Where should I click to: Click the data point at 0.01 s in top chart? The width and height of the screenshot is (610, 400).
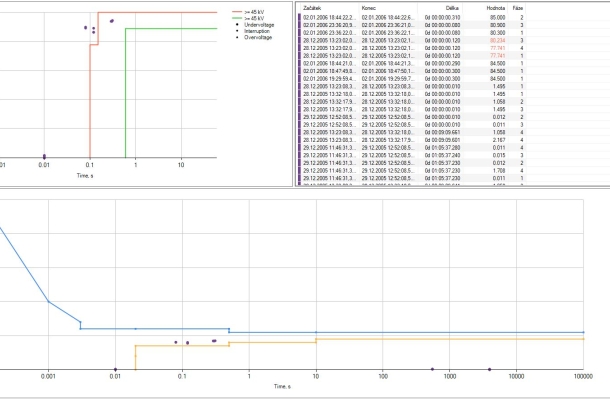(44, 156)
